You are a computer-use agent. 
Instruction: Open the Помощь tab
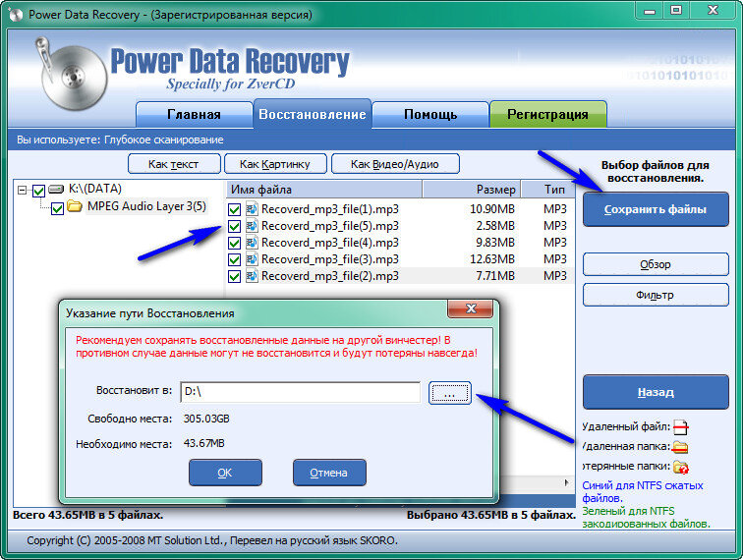coord(430,114)
